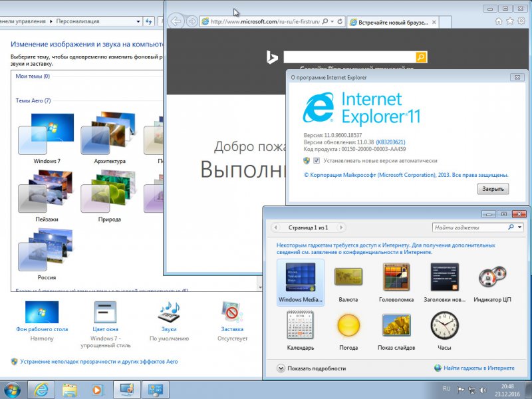Expand Показать подробности in gadget gallery
The image size is (532, 399).
click(x=311, y=368)
